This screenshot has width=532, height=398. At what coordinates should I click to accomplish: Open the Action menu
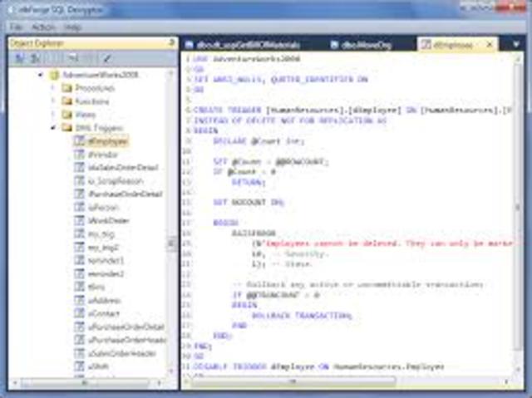[43, 27]
